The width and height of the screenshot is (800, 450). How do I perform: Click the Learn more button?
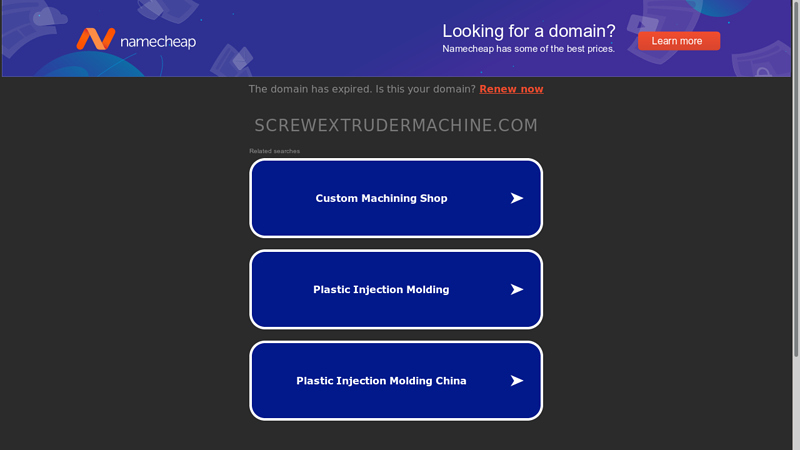coord(679,41)
